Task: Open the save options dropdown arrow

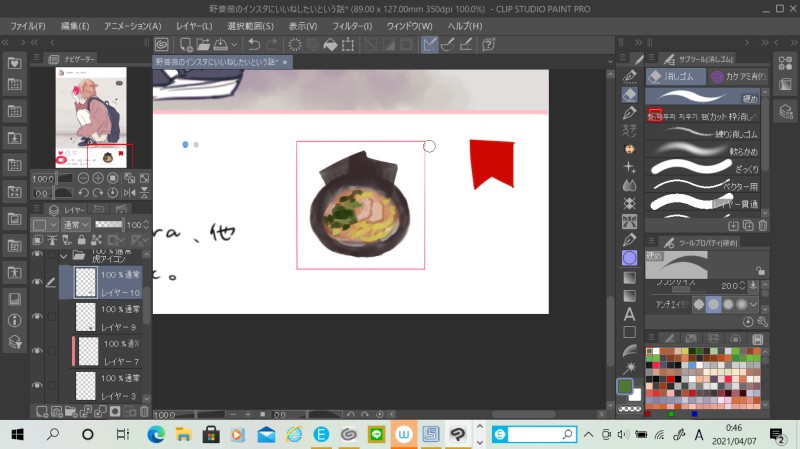Action: pos(234,45)
